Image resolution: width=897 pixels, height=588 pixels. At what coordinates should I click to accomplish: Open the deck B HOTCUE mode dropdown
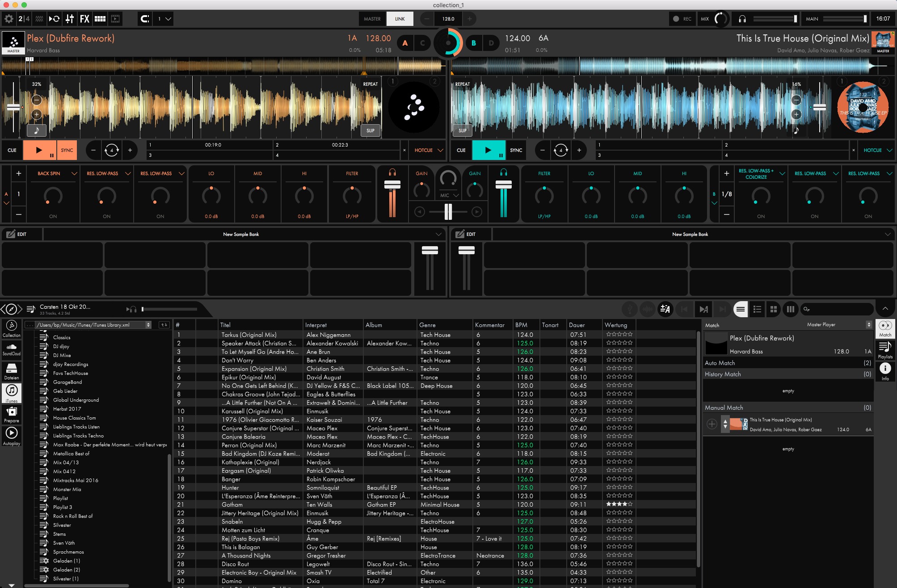(889, 150)
